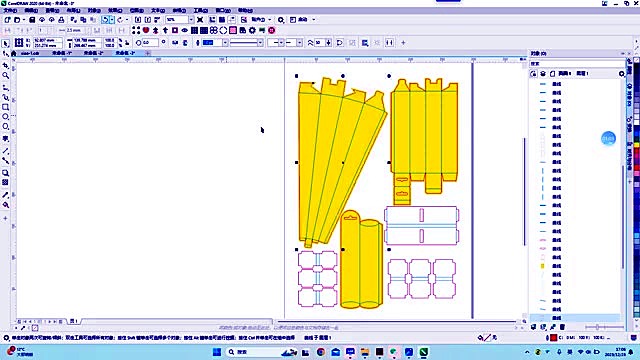Select the Eyedropper tool
640x360 pixels.
pyautogui.click(x=5, y=195)
